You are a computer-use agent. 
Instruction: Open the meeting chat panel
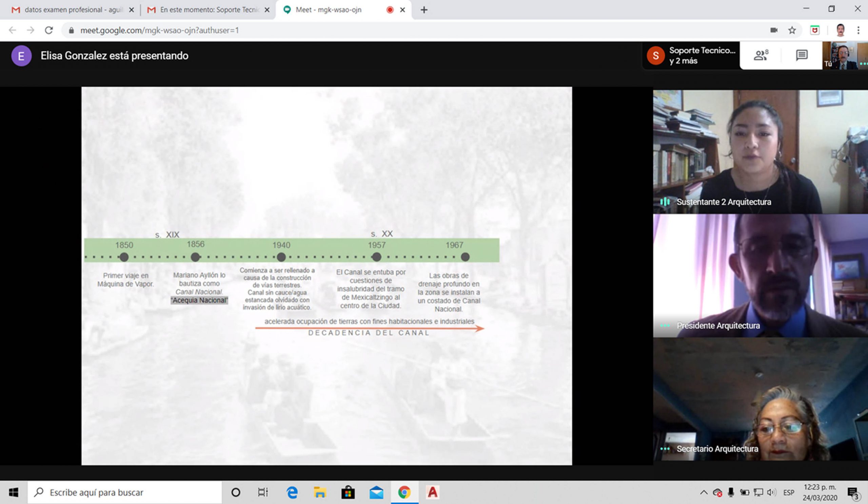point(802,55)
